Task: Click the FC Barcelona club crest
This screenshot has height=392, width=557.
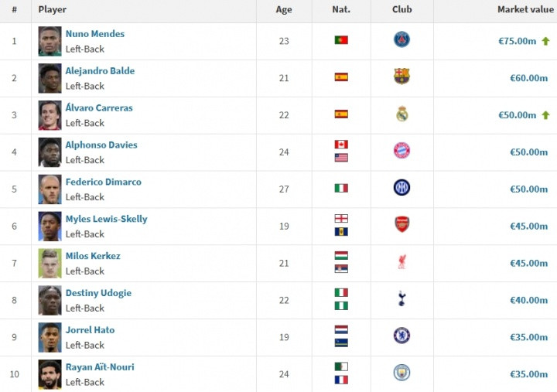Action: pos(402,77)
